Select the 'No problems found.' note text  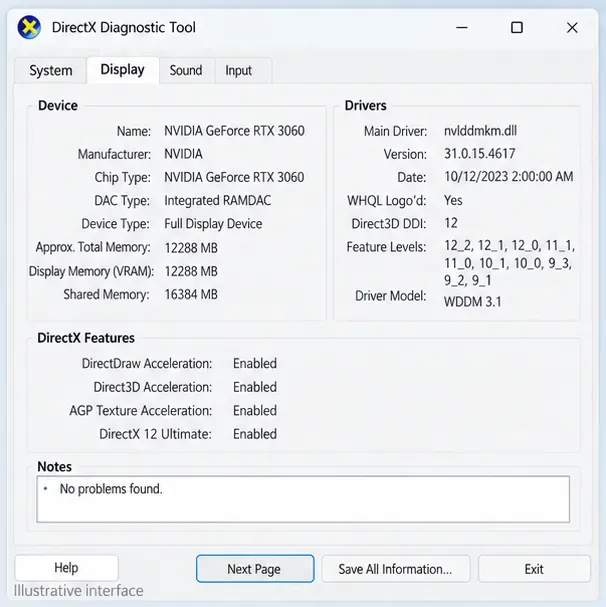tap(111, 489)
